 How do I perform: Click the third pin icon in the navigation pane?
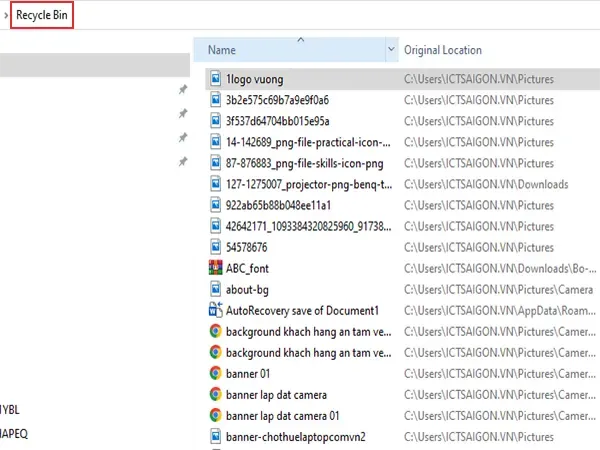183,137
